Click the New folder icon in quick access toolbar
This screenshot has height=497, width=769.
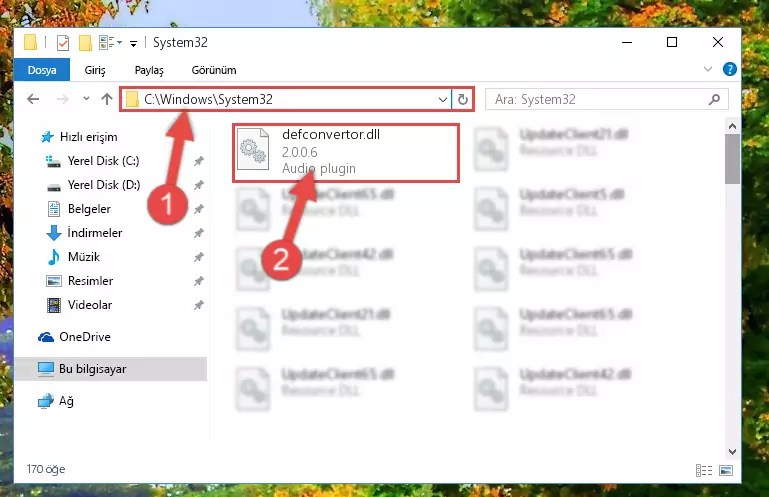click(85, 43)
